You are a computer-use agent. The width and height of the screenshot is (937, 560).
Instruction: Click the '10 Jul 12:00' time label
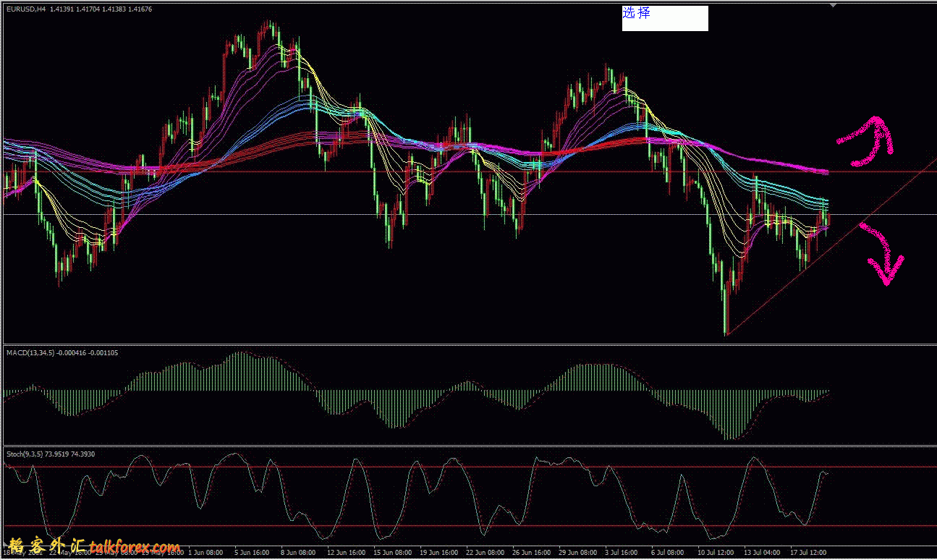[716, 552]
